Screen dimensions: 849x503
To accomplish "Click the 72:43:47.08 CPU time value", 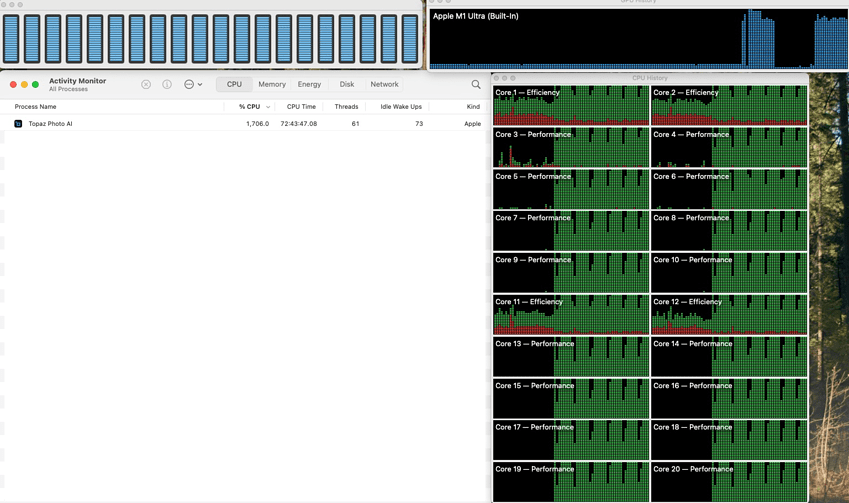I will [x=298, y=123].
